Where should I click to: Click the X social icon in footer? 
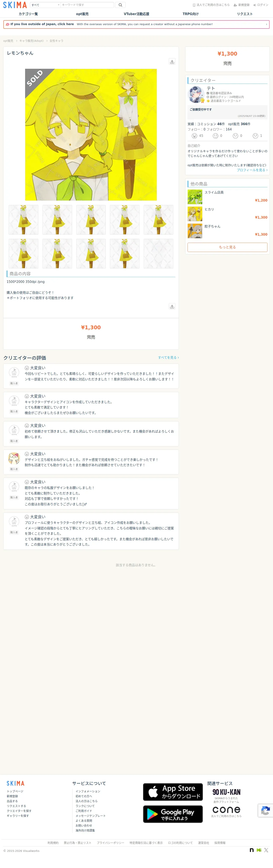click(266, 850)
